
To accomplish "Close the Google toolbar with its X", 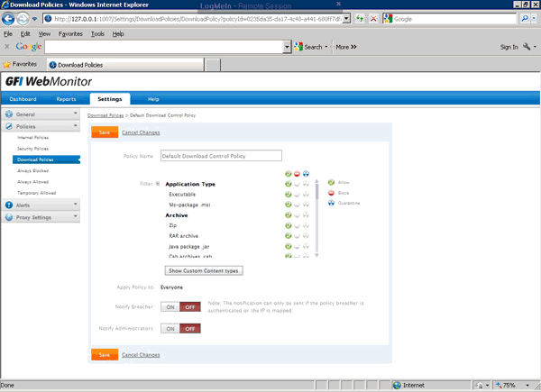I will point(7,46).
